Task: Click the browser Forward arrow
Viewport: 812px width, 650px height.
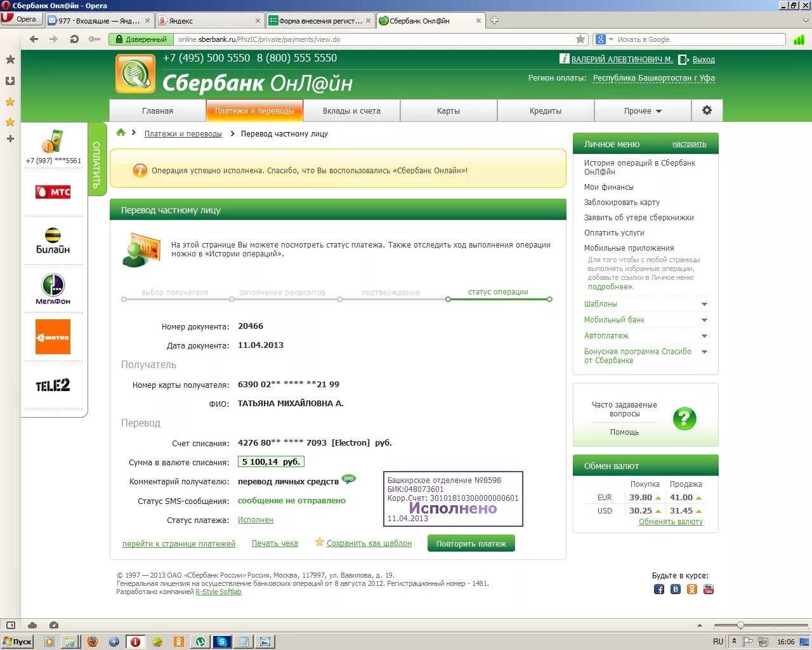Action: tap(54, 39)
